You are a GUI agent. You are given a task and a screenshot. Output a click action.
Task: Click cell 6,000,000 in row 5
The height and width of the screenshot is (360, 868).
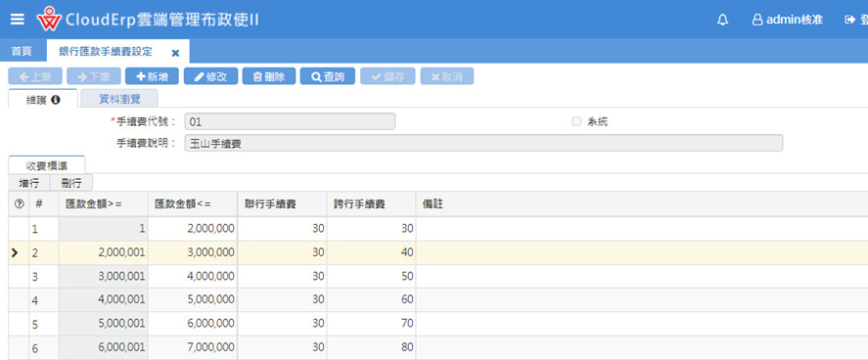193,324
